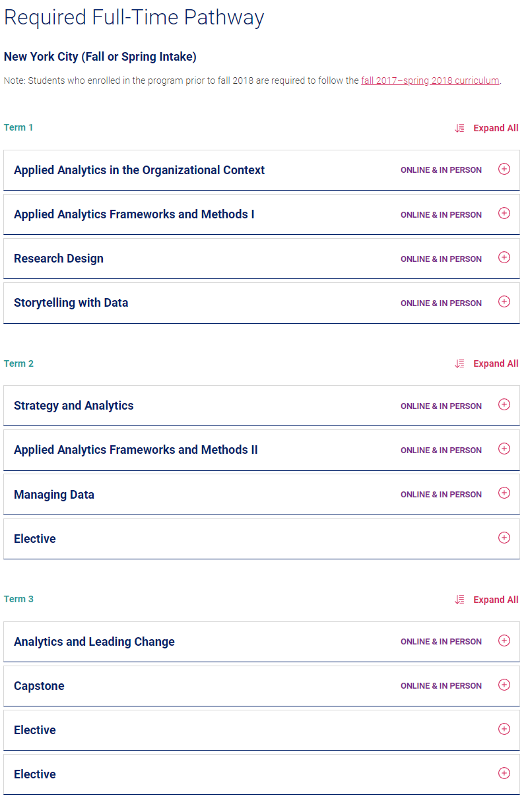Select the Term 1 heading label
This screenshot has width=528, height=812.
point(18,127)
